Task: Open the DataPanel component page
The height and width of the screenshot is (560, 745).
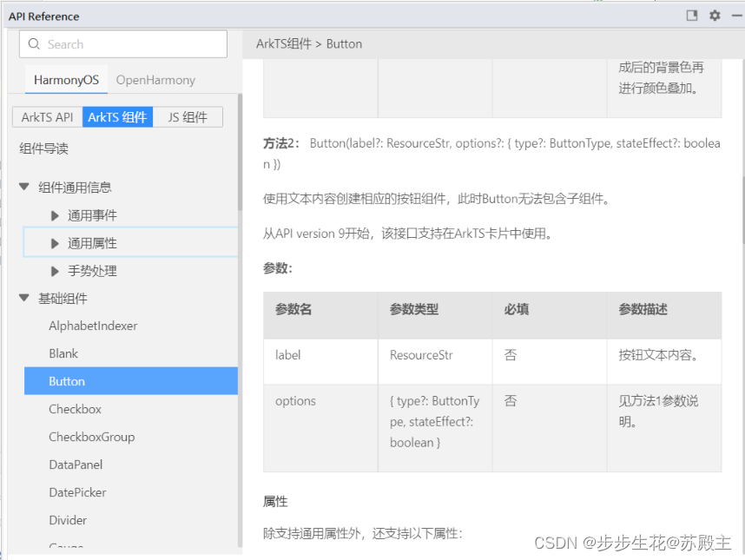Action: click(76, 464)
